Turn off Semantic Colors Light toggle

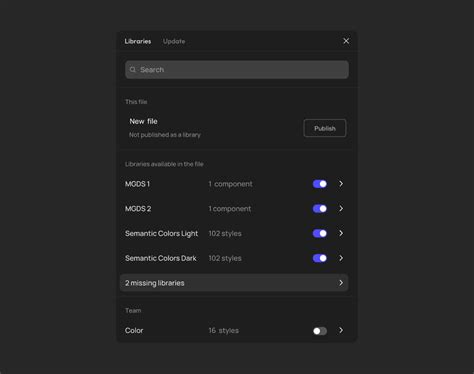[320, 233]
